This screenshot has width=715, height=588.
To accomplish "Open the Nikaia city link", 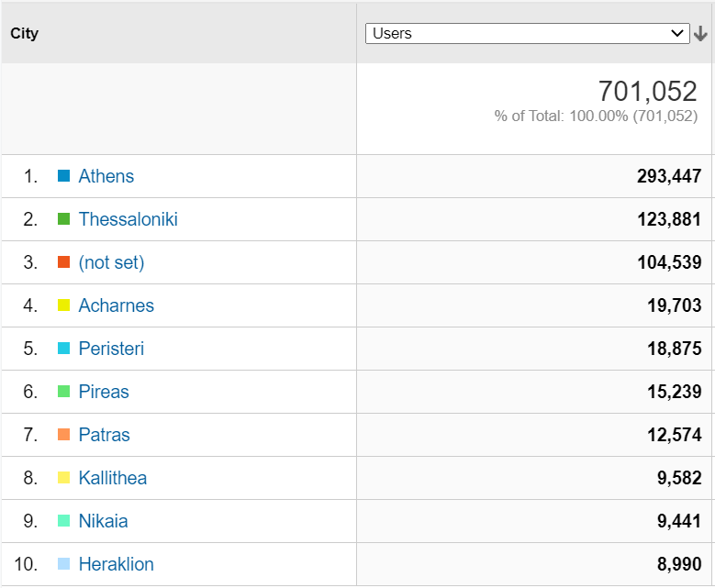I will (x=104, y=521).
